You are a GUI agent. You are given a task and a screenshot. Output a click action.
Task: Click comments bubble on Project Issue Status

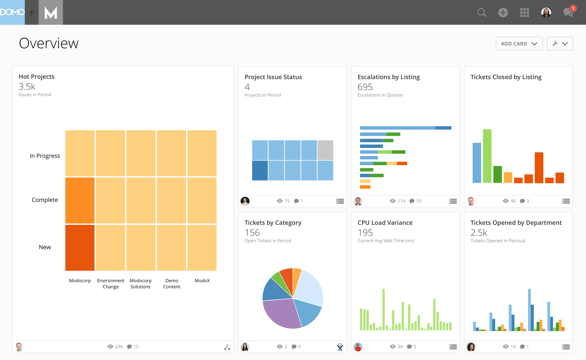(x=296, y=201)
